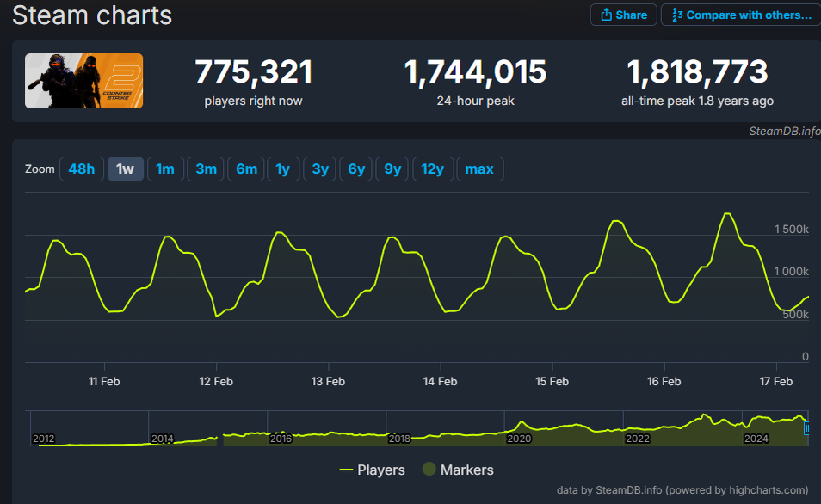Choose the 6y zoom range
Viewport: 821px width, 504px height.
tap(356, 169)
